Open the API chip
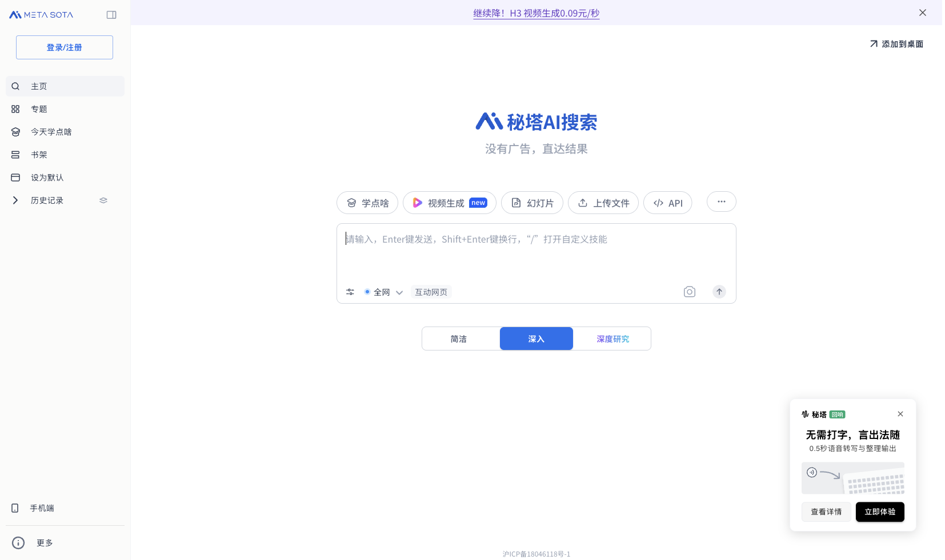The height and width of the screenshot is (560, 945). point(668,203)
